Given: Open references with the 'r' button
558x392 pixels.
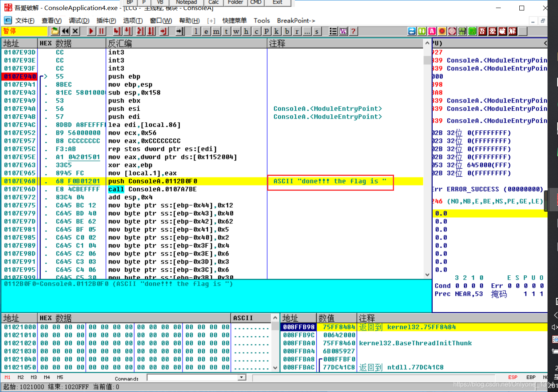Looking at the screenshot, I should (x=297, y=31).
